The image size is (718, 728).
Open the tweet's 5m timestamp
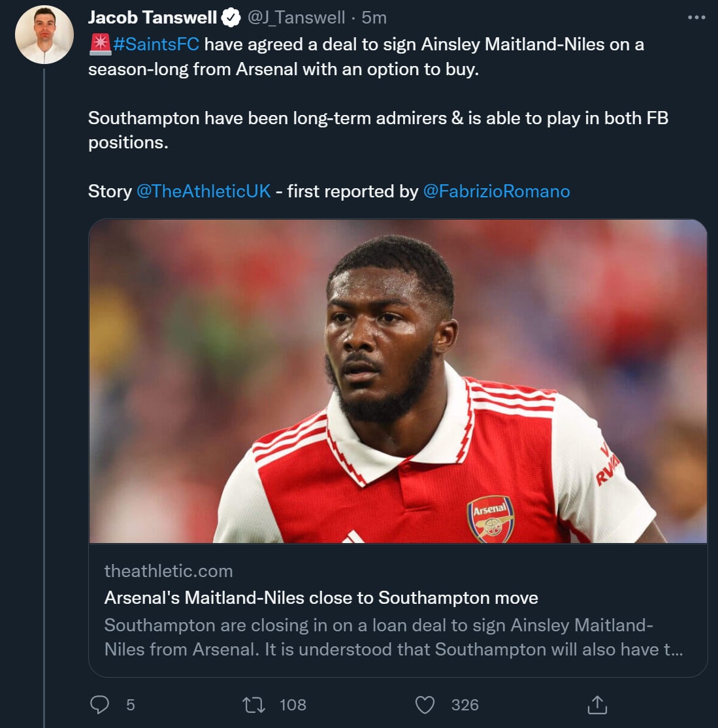pos(375,18)
